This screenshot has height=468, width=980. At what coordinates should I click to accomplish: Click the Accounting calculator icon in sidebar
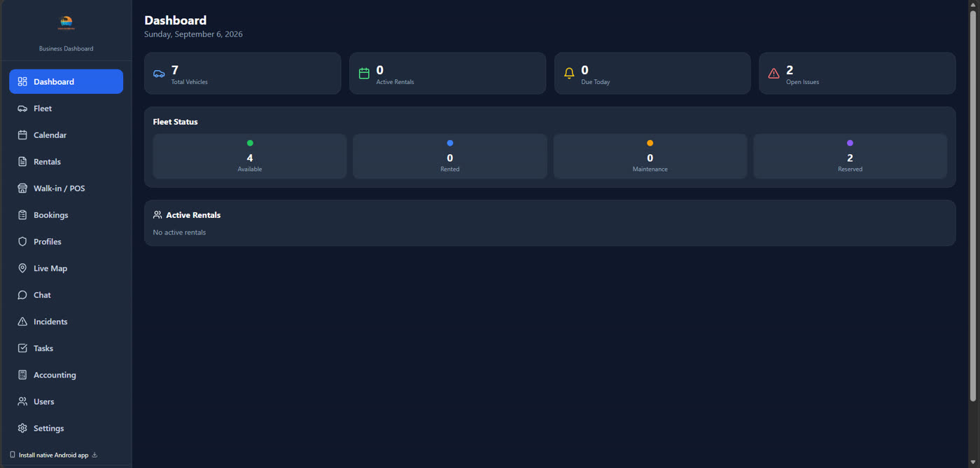(22, 375)
